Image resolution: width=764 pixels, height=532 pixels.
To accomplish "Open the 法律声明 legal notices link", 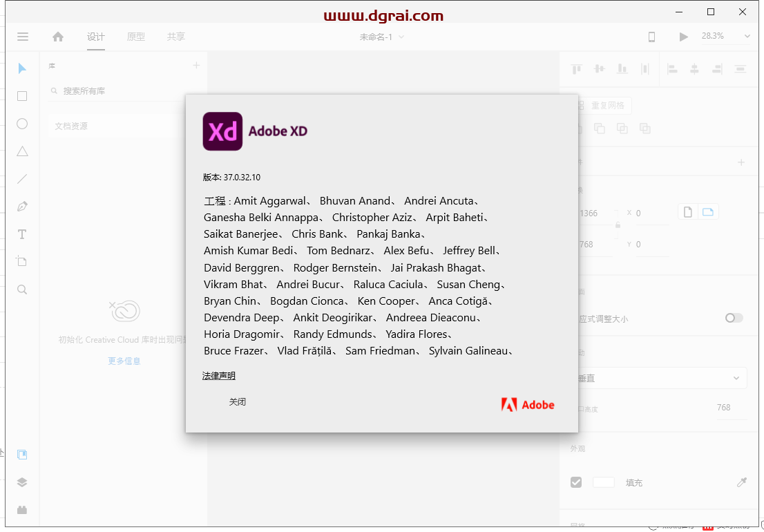I will coord(219,376).
